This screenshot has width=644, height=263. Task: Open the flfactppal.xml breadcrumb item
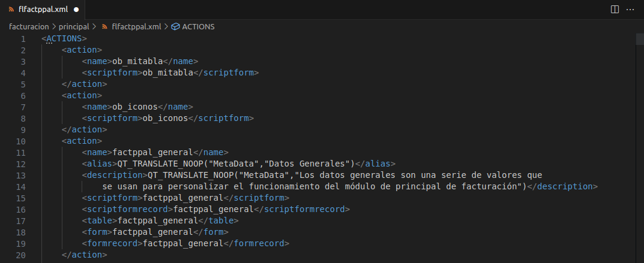[136, 26]
